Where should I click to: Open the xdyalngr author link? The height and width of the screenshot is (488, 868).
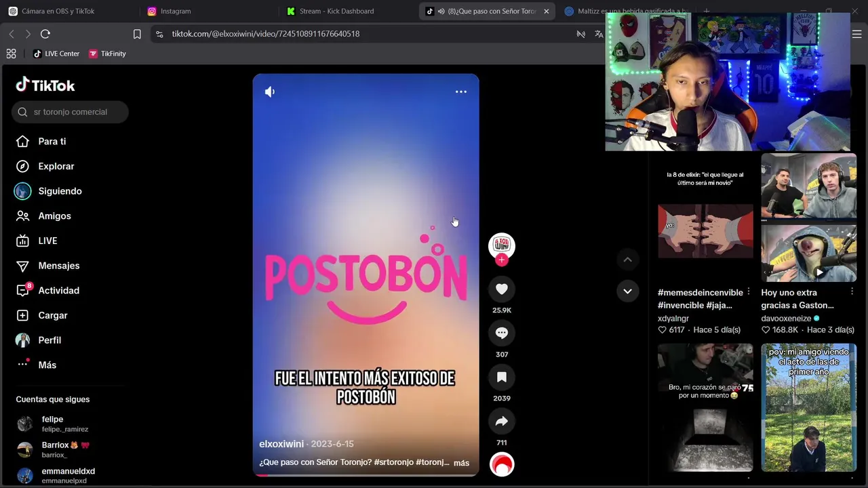point(673,319)
